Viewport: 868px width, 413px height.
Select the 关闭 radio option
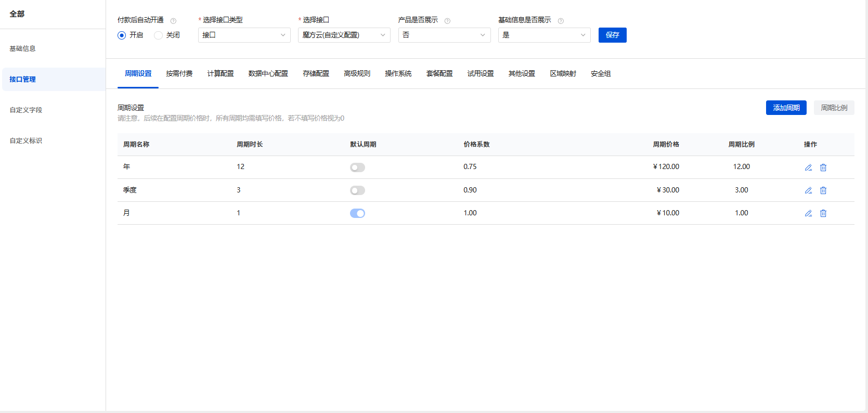pyautogui.click(x=158, y=35)
